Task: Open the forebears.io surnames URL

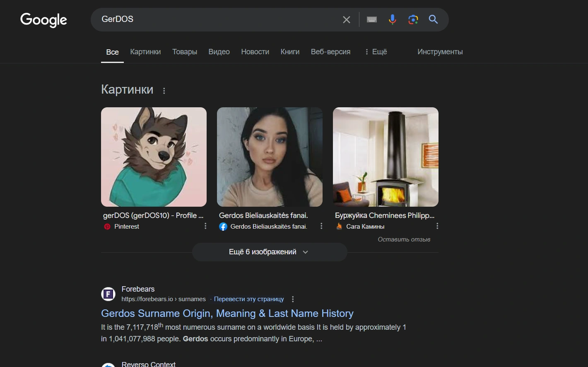Action: pyautogui.click(x=164, y=299)
